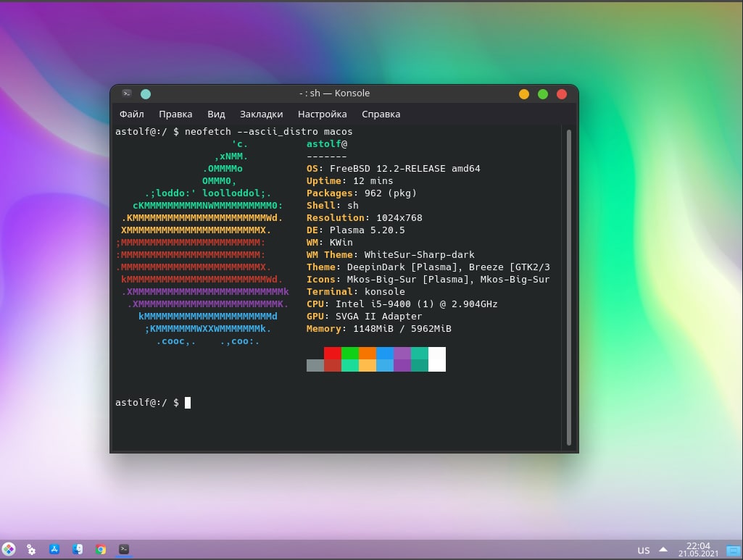
Task: Launch the App Store styled taskbar icon
Action: pos(54,549)
